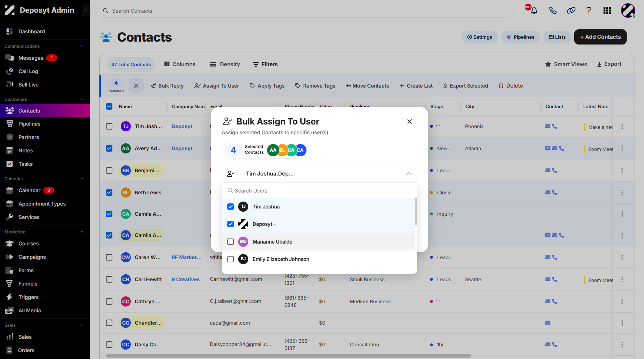Open the help question mark icon
This screenshot has width=644, height=359.
click(589, 10)
